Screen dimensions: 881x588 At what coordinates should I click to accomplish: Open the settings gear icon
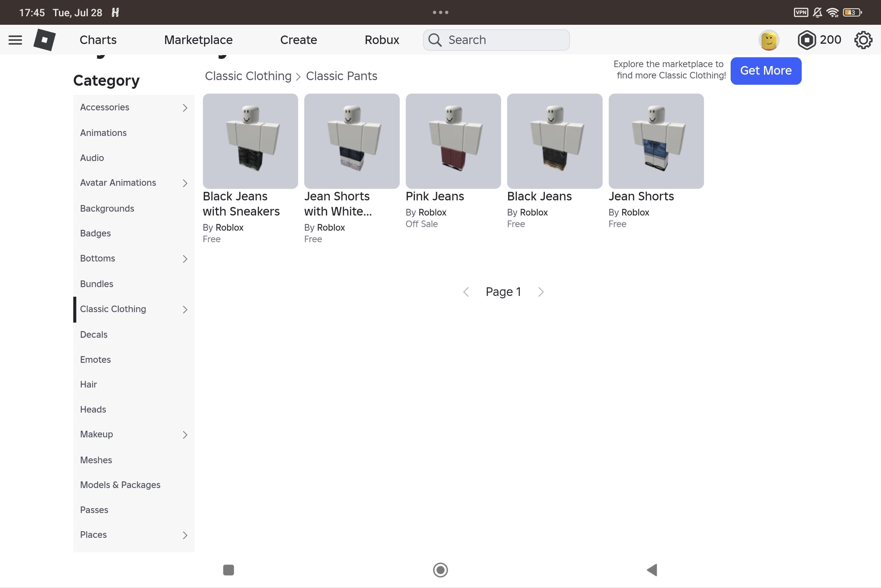pos(863,40)
